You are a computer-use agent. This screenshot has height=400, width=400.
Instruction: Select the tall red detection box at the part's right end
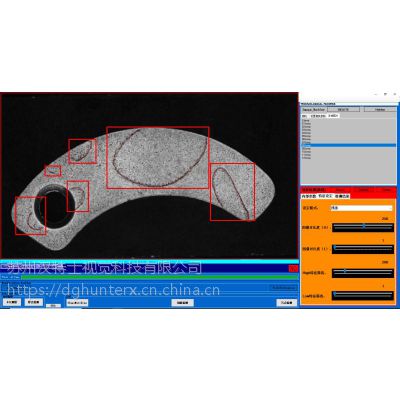click(x=232, y=192)
